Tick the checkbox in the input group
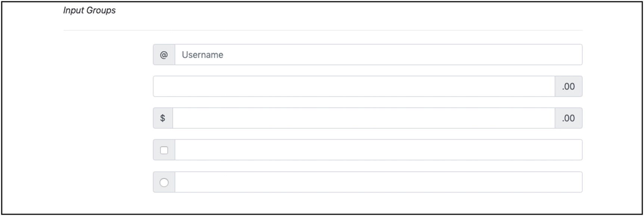644x216 pixels. [x=164, y=150]
